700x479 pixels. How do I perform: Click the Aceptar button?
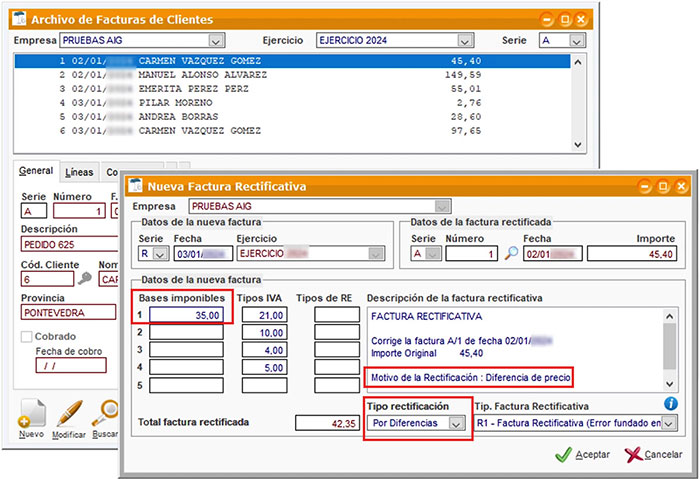click(583, 454)
